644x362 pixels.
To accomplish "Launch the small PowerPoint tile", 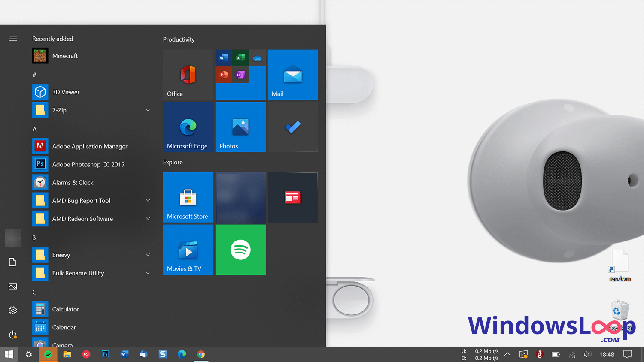I will point(224,75).
